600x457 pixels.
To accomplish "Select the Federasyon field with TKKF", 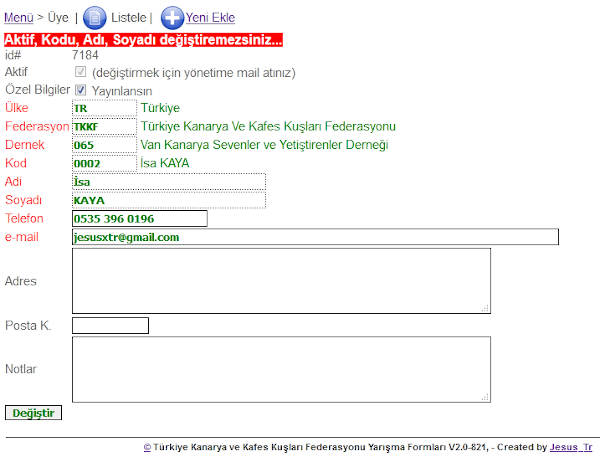I will tap(104, 127).
